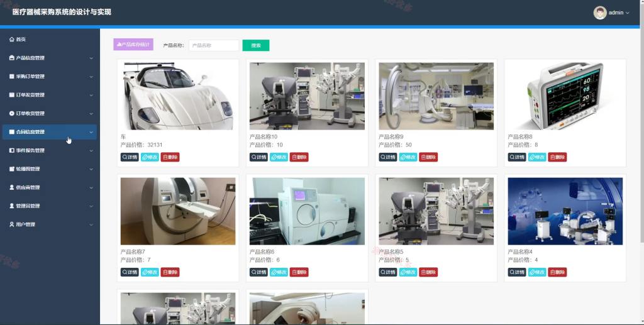This screenshot has height=325, width=644.
Task: Click the briefcase icon of 产品信息管理
Action: [11, 58]
